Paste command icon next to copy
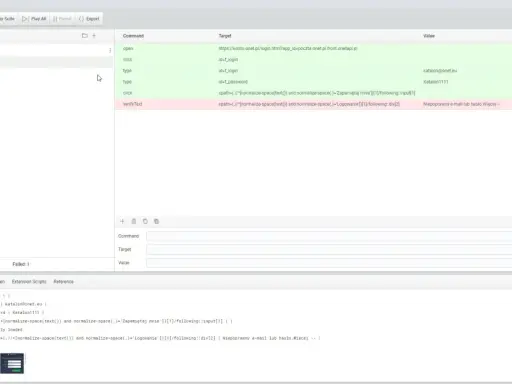Viewport: 512px width, 384px height. coord(156,221)
